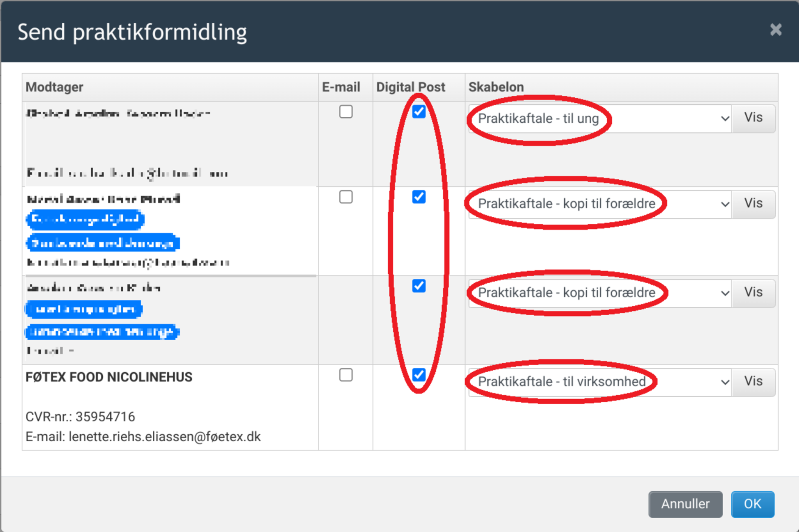Uncheck Digital Post for third recipient

pyautogui.click(x=419, y=286)
